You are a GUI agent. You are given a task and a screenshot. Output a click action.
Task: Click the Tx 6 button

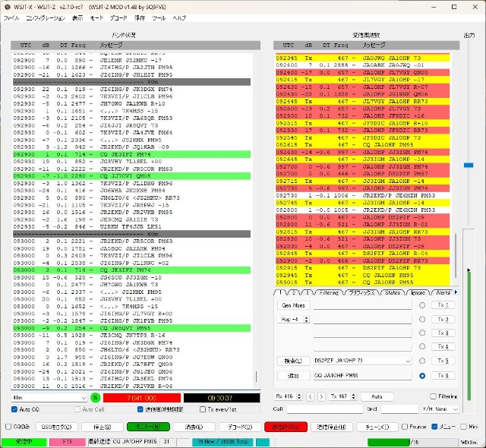[x=443, y=376]
